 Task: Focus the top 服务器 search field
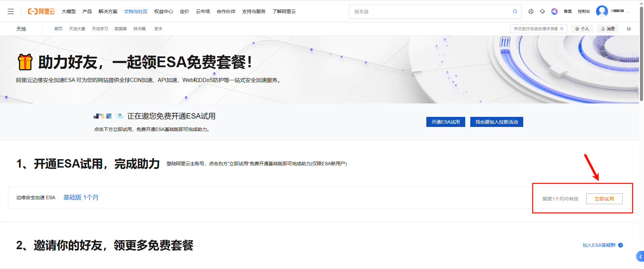pos(435,11)
